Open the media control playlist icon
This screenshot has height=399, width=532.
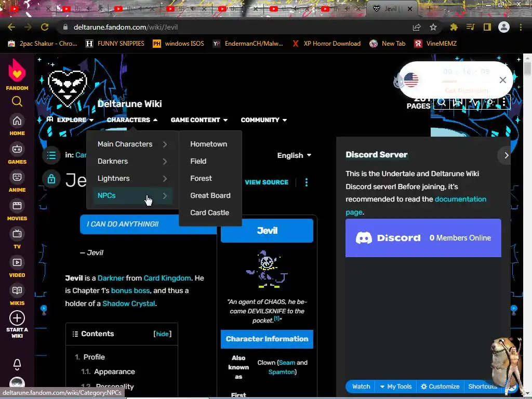pos(470,27)
